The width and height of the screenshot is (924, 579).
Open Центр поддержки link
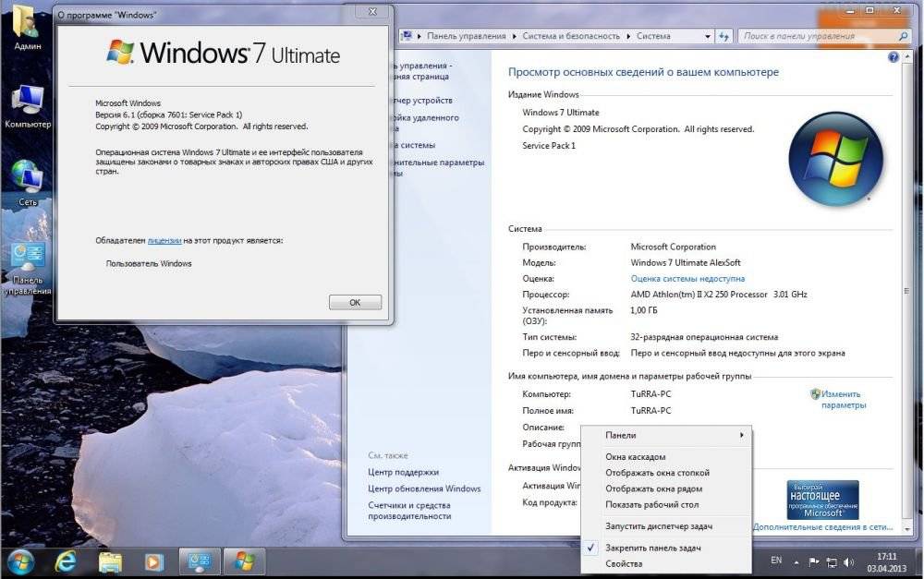point(403,472)
